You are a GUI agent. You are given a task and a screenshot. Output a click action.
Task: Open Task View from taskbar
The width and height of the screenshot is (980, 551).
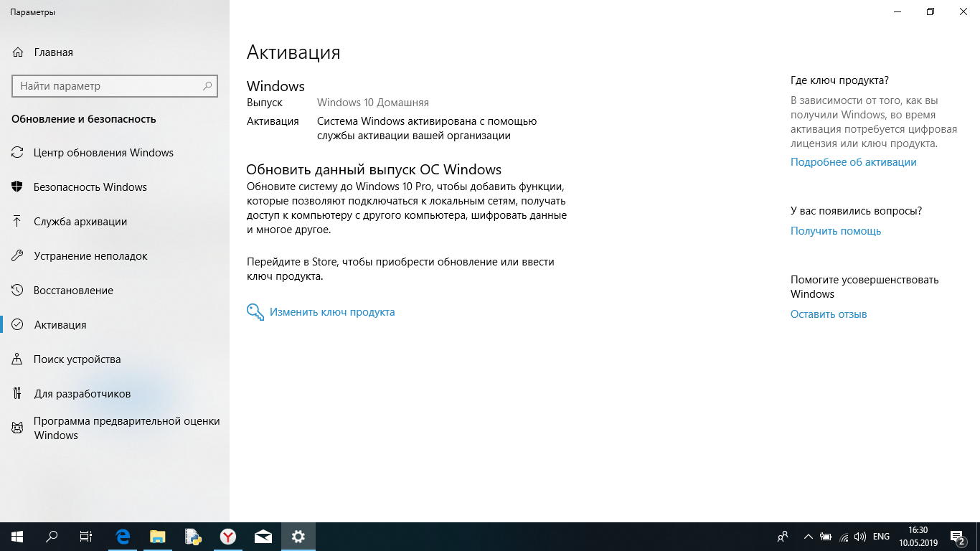coord(86,537)
